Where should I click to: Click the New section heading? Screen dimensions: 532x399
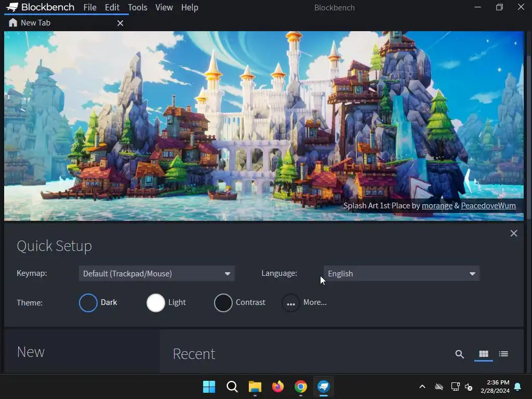coord(31,352)
